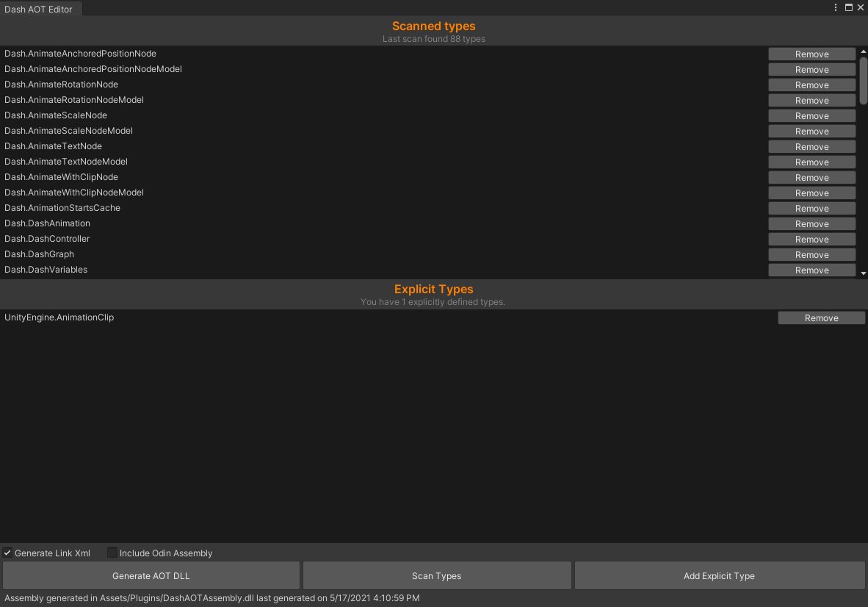Click 'Last scan found 88 types' text

(x=433, y=39)
